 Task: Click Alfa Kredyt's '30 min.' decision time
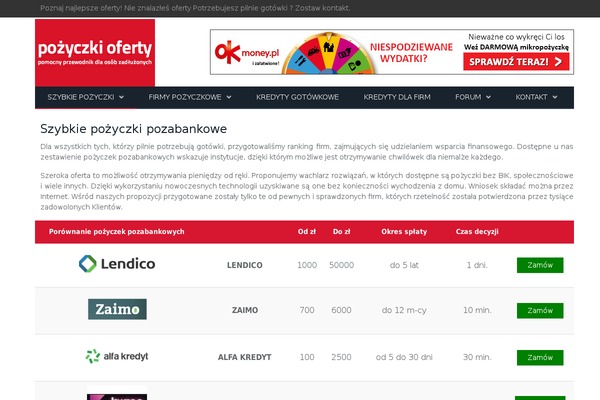coord(477,357)
